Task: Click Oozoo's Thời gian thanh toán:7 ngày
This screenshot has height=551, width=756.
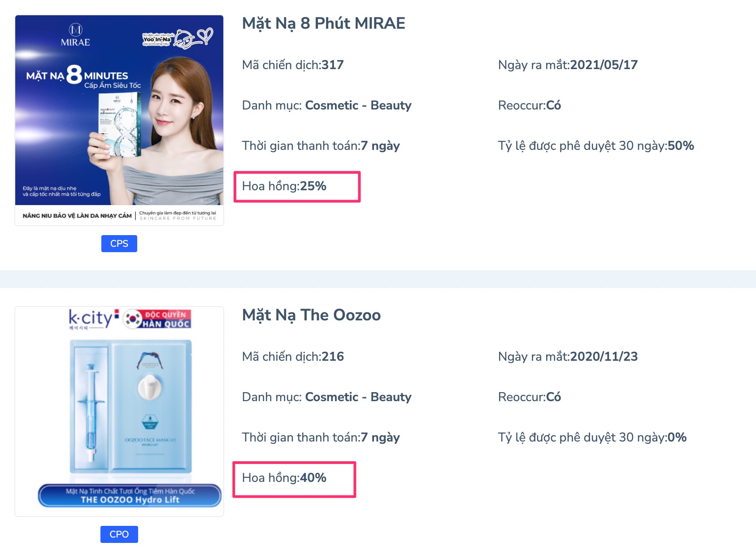Action: (x=321, y=437)
